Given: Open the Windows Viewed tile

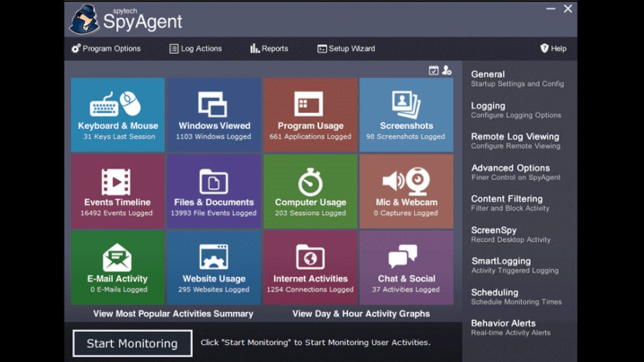Looking at the screenshot, I should (x=214, y=115).
